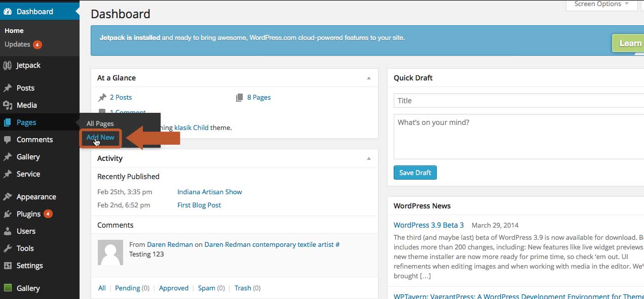Filter comments by Spam
The image size is (644, 299).
pyautogui.click(x=207, y=288)
